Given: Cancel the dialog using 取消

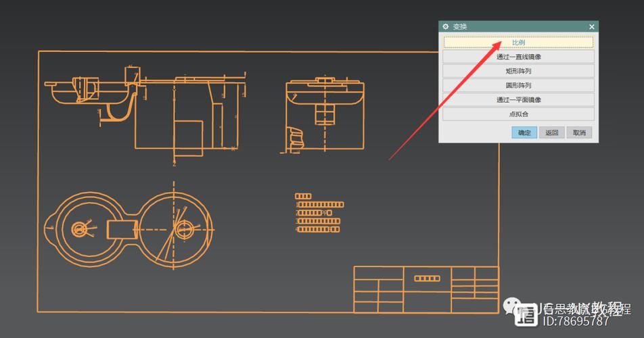Looking at the screenshot, I should click(579, 132).
